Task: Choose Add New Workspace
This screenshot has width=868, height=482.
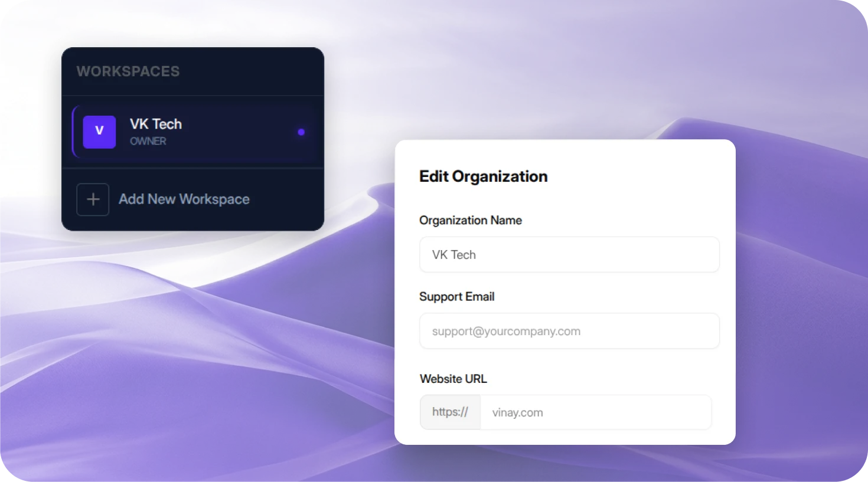Action: [x=184, y=199]
